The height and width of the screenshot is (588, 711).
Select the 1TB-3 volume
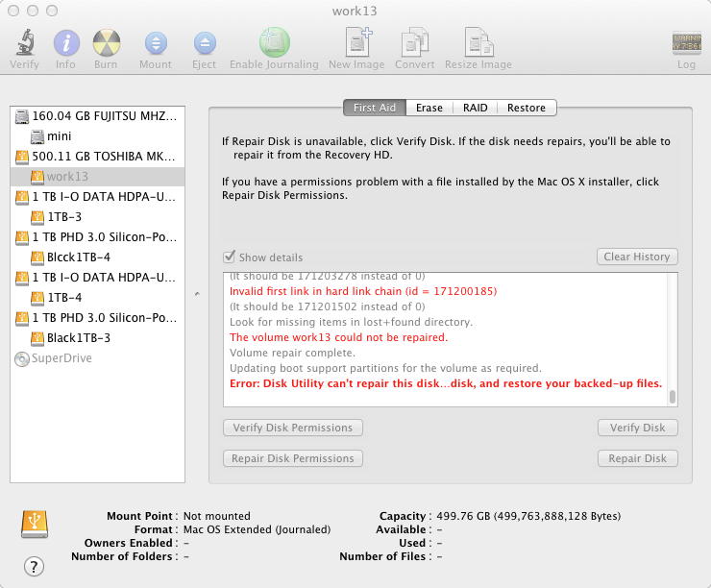click(x=97, y=217)
